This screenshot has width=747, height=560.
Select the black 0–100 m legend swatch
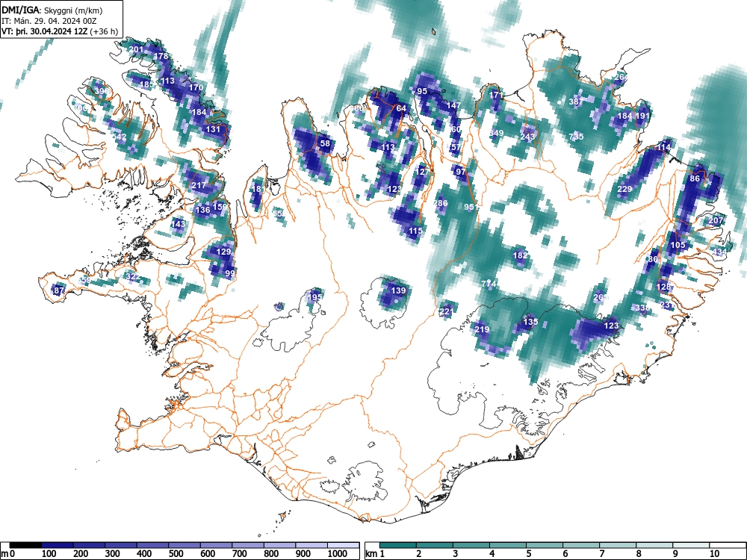(25, 545)
